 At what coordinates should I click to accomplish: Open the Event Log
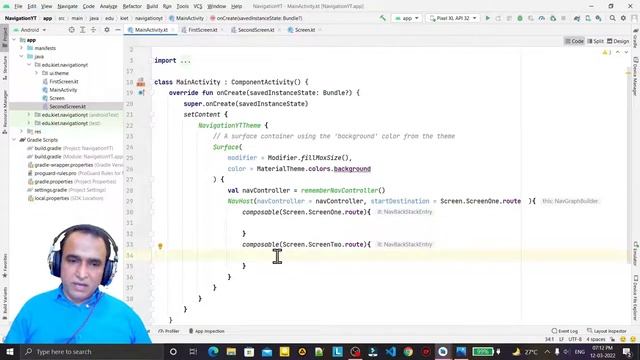(564, 331)
